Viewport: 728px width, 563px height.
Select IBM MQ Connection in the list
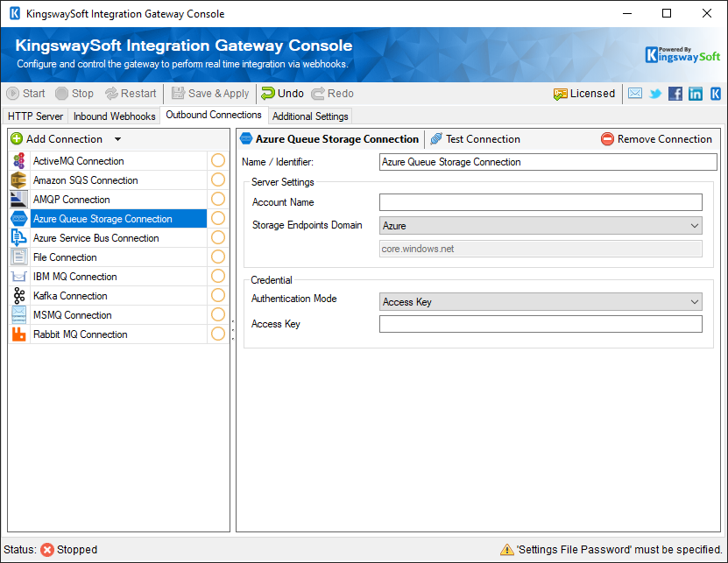pos(118,277)
